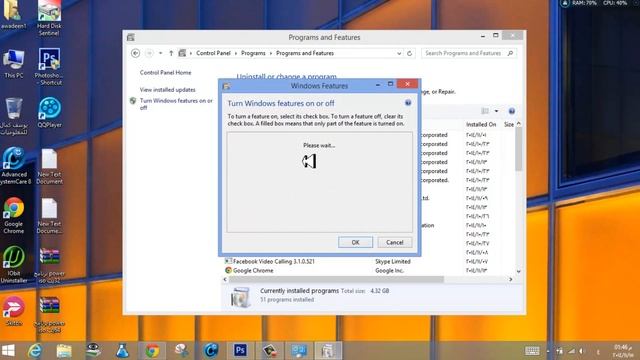Open Recycle Bin on the desktop

pos(13,117)
